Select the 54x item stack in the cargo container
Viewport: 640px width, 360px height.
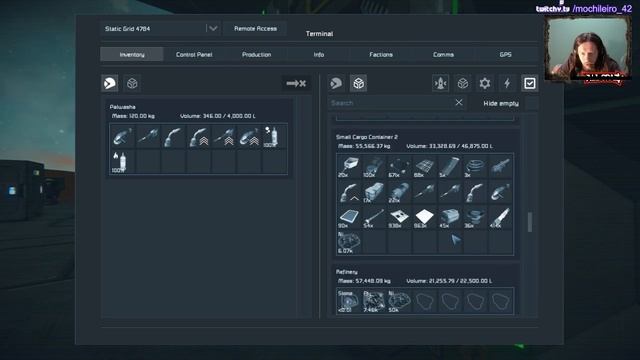pyautogui.click(x=374, y=217)
